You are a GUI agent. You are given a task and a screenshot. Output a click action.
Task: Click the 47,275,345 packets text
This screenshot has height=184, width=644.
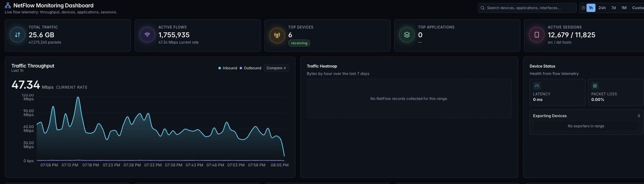click(45, 42)
